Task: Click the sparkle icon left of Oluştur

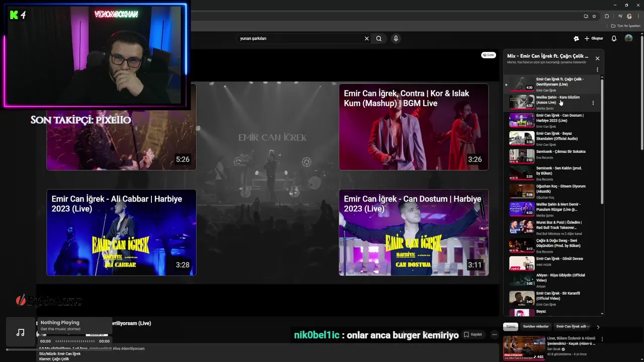Action: (x=576, y=39)
